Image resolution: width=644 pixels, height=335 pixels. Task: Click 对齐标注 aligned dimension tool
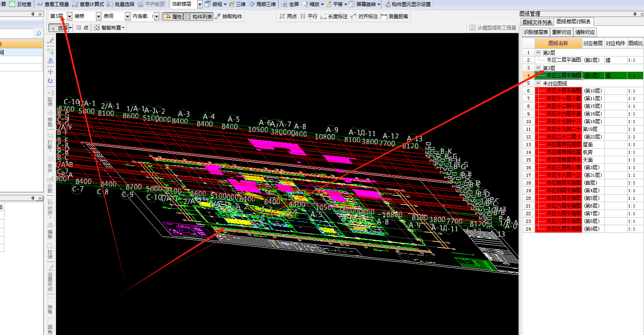pos(364,17)
